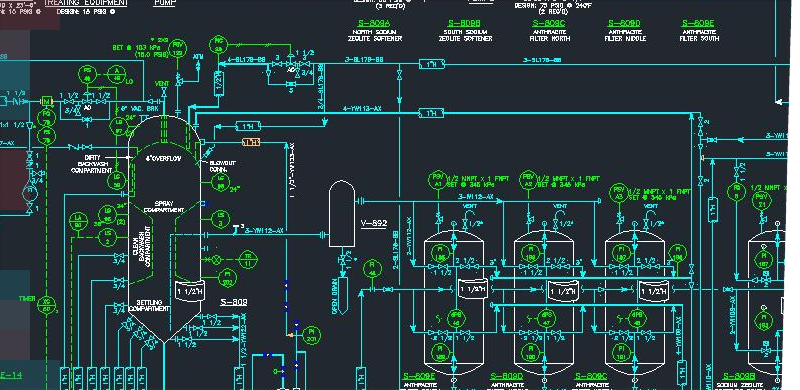Click the S-809A North Sodium Zeolite Softener heading

tap(375, 31)
